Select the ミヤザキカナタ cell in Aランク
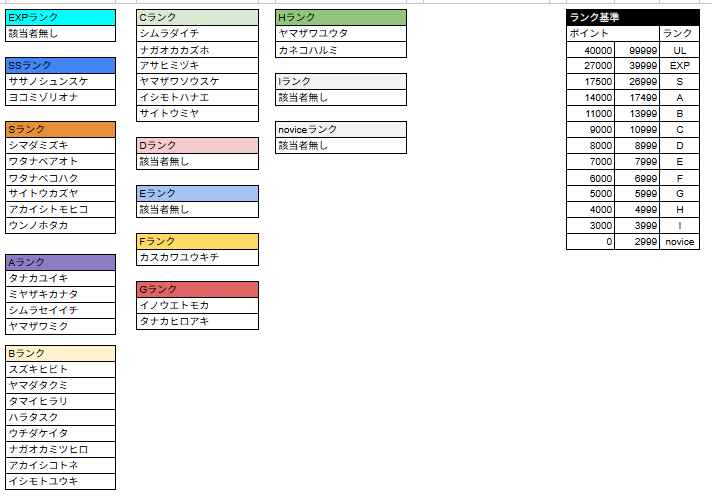This screenshot has width=712, height=498. point(60,294)
